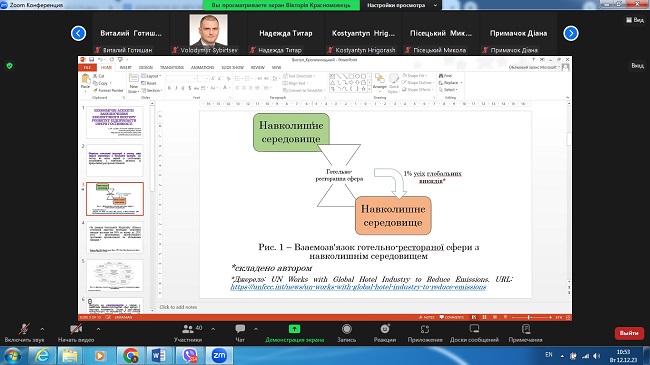
Task: Click the green encryption shield indicator
Action: click(x=9, y=66)
